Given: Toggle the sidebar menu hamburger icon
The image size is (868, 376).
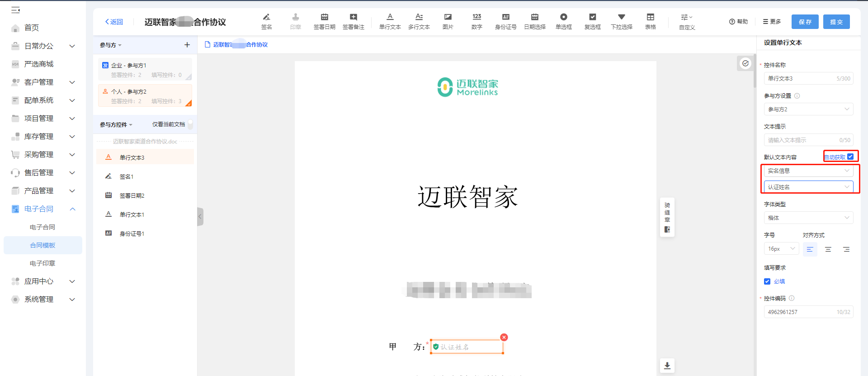Looking at the screenshot, I should pyautogui.click(x=15, y=10).
